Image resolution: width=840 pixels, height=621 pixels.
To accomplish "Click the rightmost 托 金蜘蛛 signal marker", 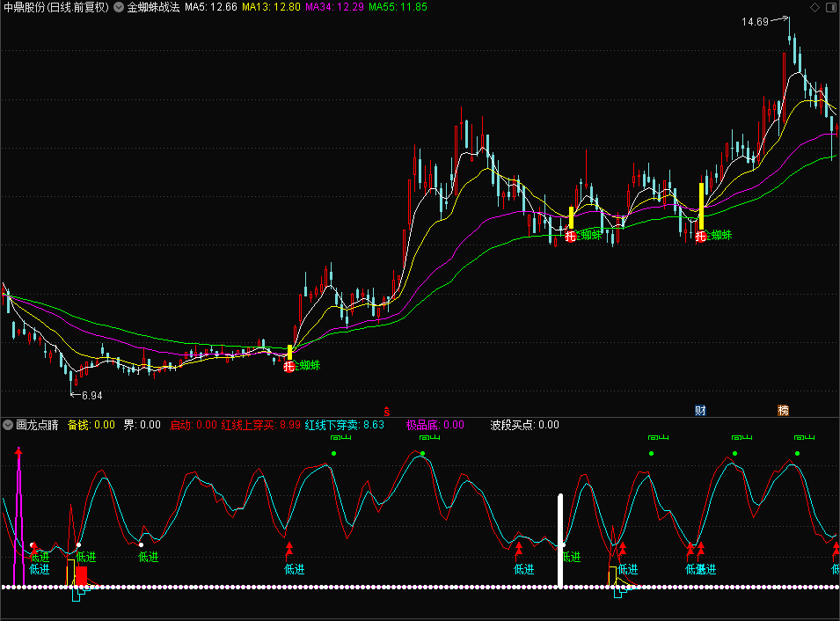I will click(x=700, y=236).
